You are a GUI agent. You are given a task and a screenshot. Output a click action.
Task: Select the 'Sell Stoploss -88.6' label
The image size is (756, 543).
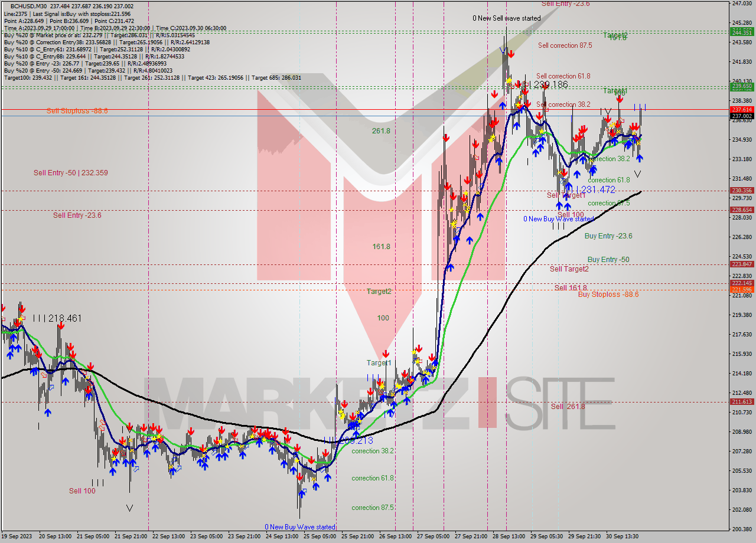point(77,111)
